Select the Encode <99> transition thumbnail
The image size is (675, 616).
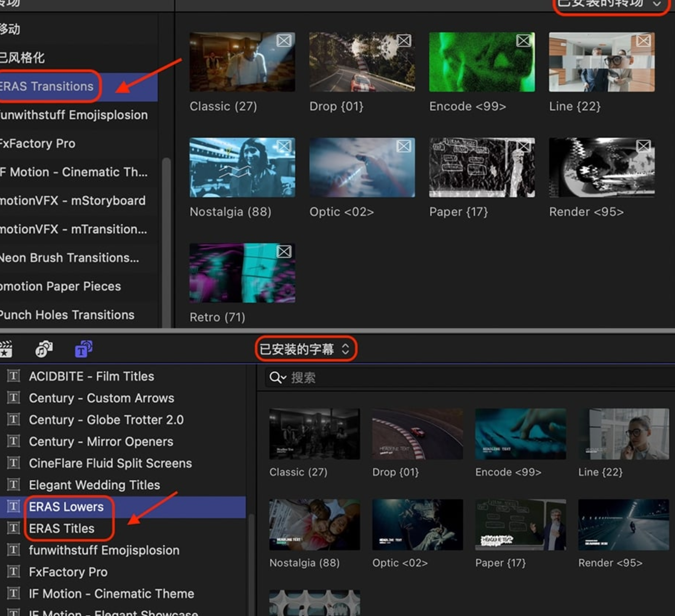(482, 62)
